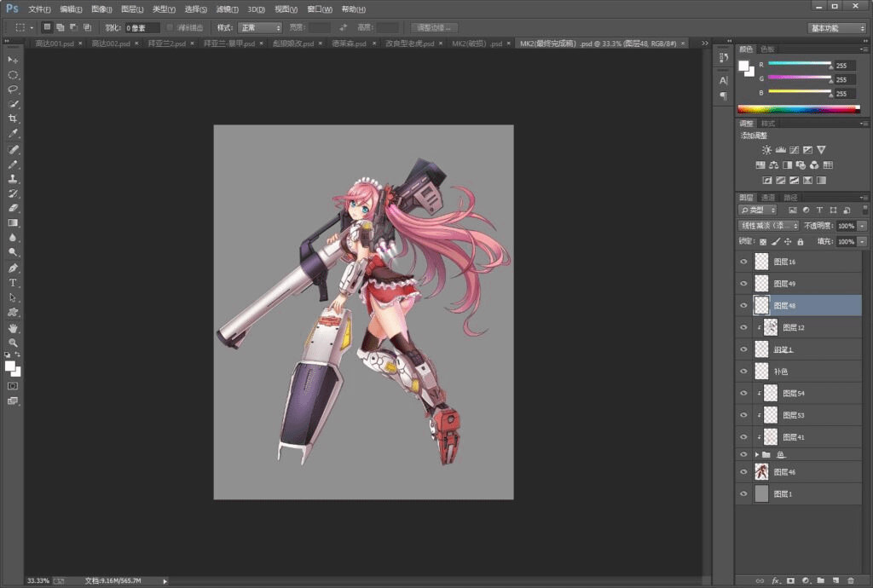Switch to the 高达001.psd document tab
Viewport: 873px width, 588px height.
[54, 43]
